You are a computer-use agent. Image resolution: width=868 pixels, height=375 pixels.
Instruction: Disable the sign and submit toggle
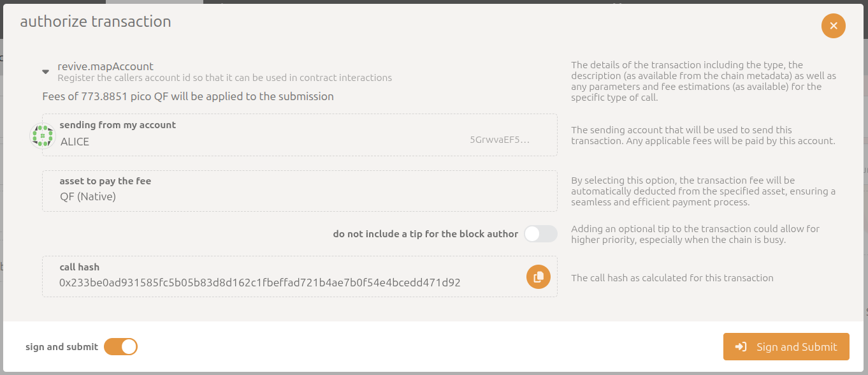(x=120, y=346)
